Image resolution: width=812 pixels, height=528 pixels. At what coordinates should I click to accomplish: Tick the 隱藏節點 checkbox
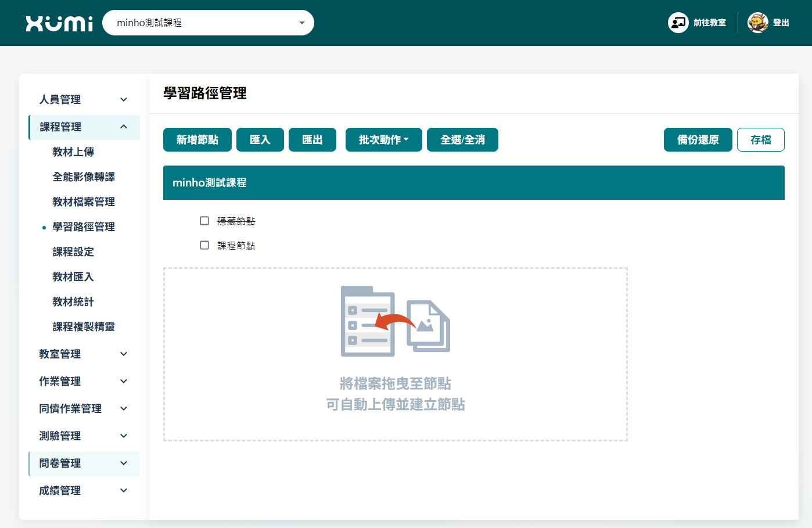204,221
